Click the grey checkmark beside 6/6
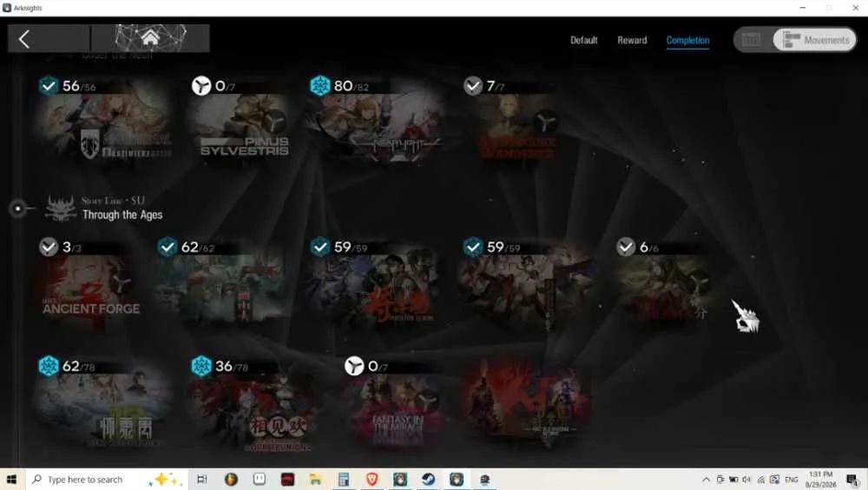The width and height of the screenshot is (868, 490). (626, 247)
